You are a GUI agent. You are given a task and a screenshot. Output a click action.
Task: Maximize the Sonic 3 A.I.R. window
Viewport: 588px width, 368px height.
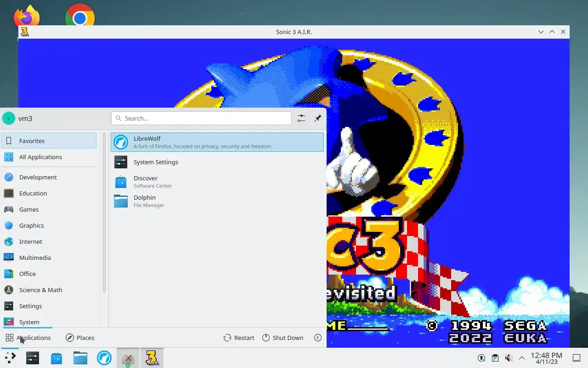click(x=552, y=32)
